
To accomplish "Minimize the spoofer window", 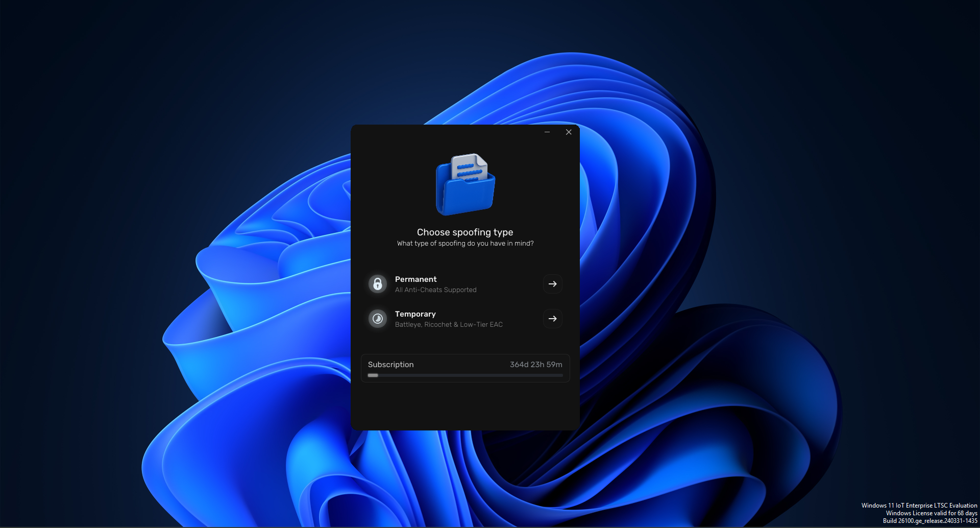I will tap(547, 132).
